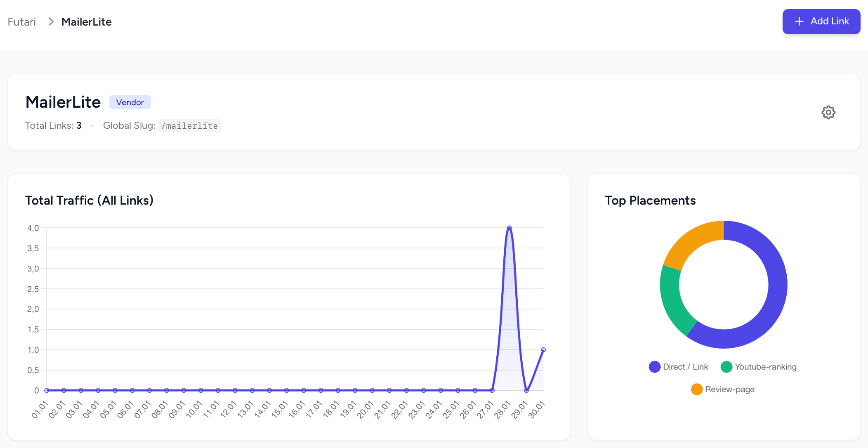Click the 01.01 data point on chart
Viewport: 868px width, 448px height.
click(47, 390)
